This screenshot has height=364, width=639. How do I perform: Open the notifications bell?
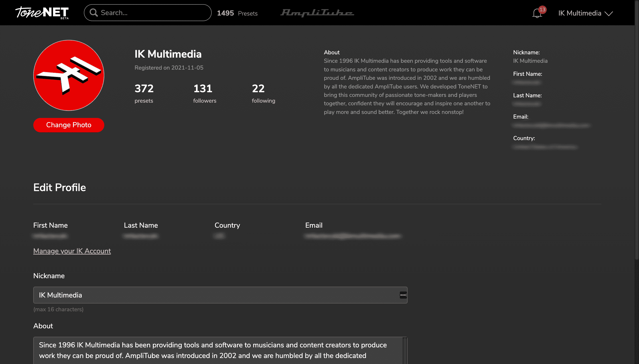coord(537,14)
